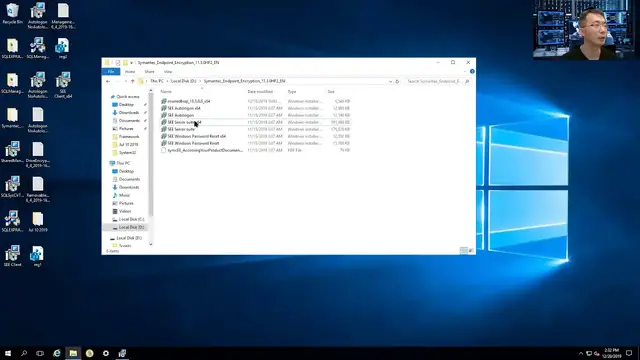Select the SEE Client_x64 desktop icon
Screen dimensions: 640x360
63,85
